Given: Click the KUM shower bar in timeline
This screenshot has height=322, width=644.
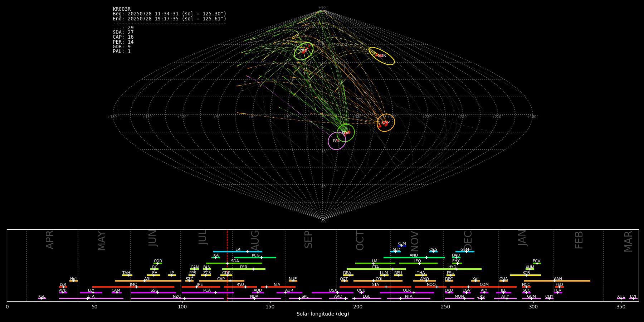Looking at the screenshot, I should click(402, 246).
